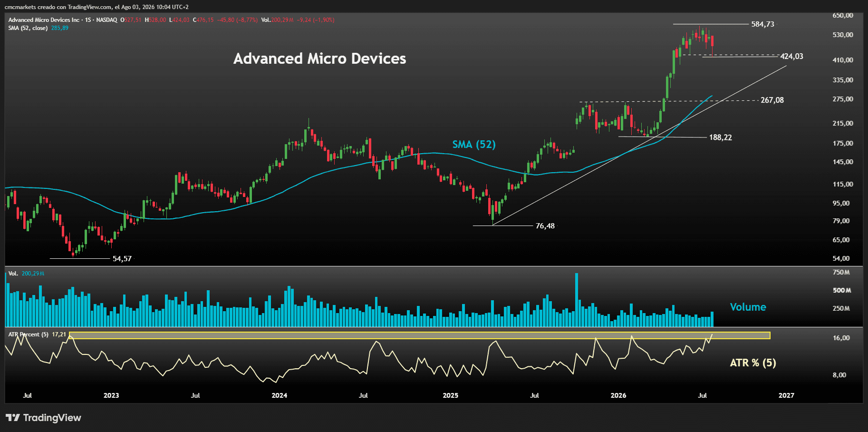
Task: Click the 65,00 price axis label
Action: click(x=841, y=240)
